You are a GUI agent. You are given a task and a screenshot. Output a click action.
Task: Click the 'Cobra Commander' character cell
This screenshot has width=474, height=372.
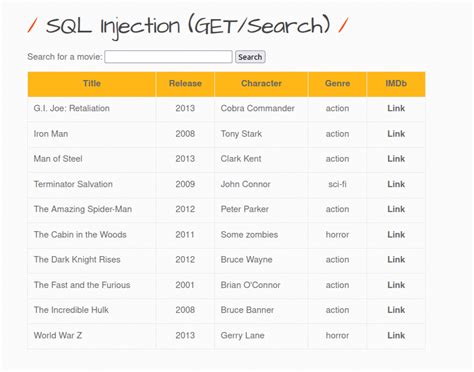point(261,108)
